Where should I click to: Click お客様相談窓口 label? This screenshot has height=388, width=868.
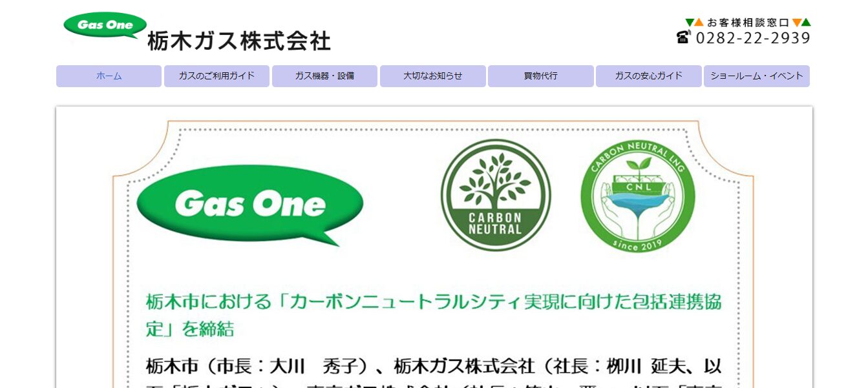point(748,22)
